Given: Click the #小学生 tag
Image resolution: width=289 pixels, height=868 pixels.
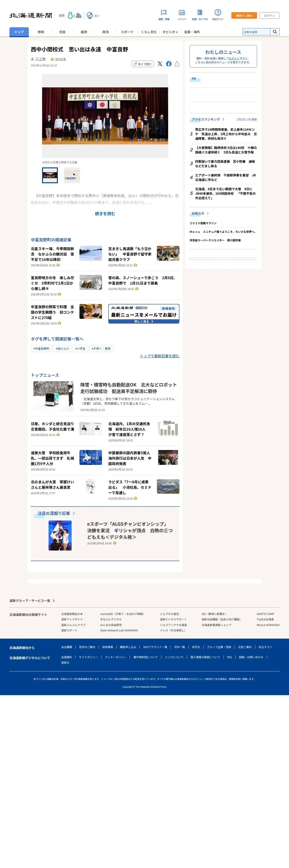Looking at the screenshot, I should (x=80, y=348).
